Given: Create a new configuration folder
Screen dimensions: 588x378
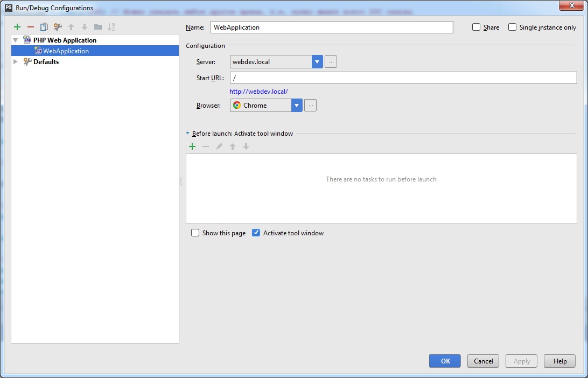Looking at the screenshot, I should coord(98,27).
